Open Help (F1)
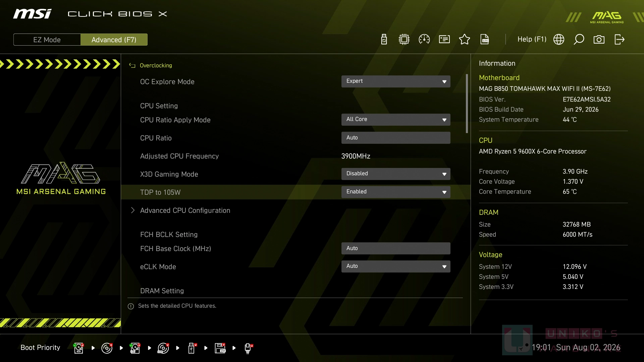This screenshot has width=644, height=362. (532, 40)
